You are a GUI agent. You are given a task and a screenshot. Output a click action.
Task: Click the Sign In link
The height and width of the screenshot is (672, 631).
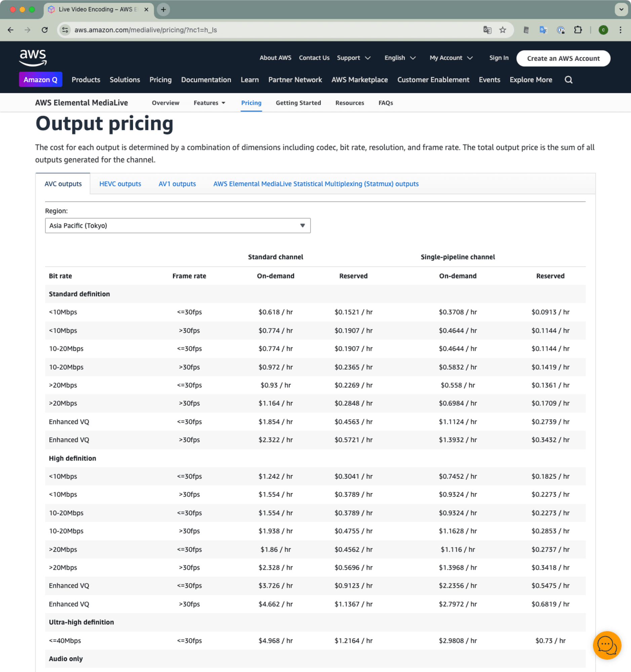tap(499, 58)
